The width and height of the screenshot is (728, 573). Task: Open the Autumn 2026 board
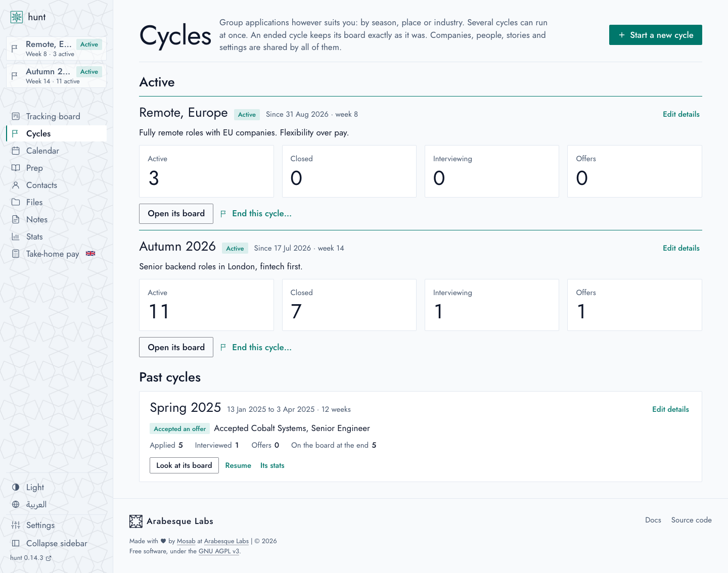pos(176,347)
